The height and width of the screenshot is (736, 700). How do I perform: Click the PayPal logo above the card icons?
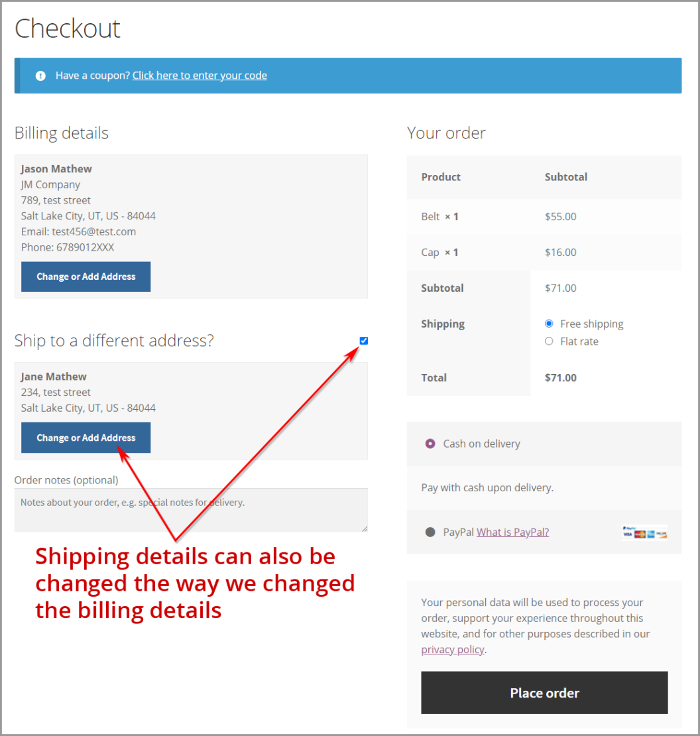pyautogui.click(x=628, y=528)
